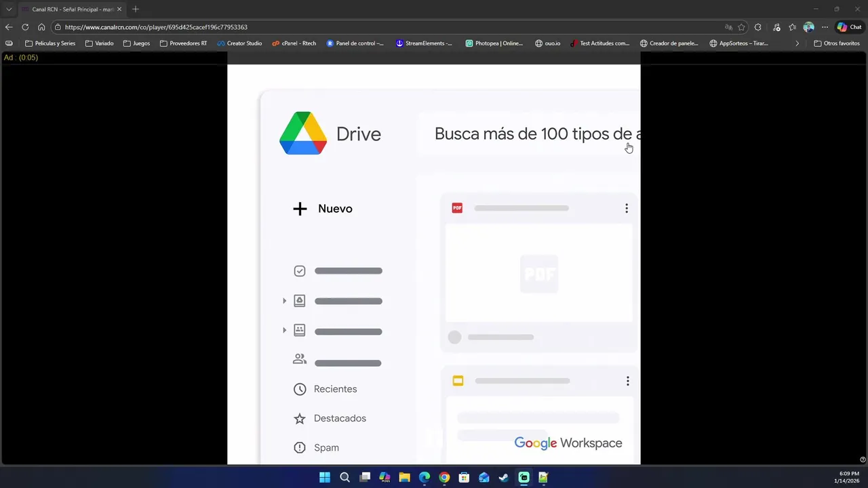Add page to favorites with star icon
868x488 pixels.
741,27
